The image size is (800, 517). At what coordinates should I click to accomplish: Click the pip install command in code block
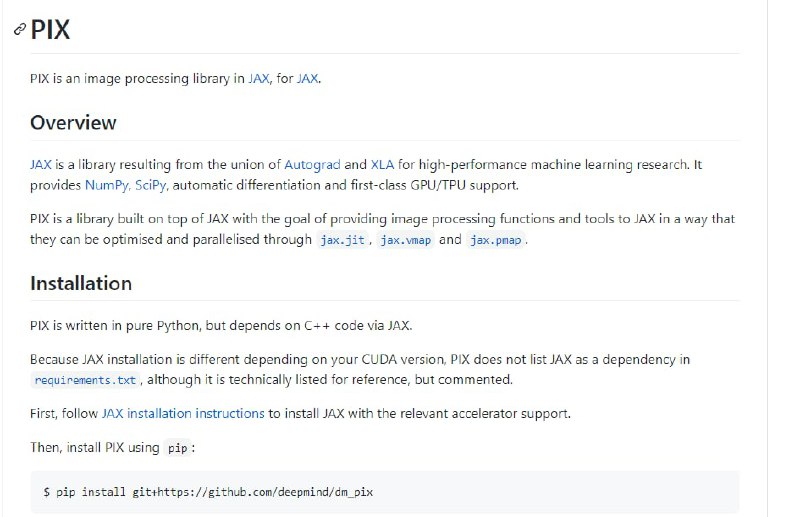tap(208, 493)
